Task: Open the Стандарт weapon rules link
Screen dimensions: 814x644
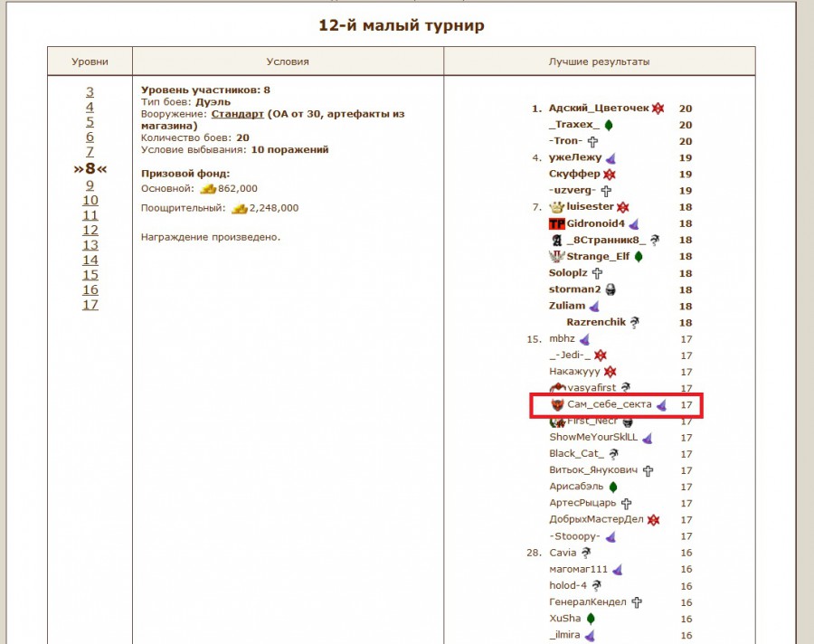Action: pos(237,115)
